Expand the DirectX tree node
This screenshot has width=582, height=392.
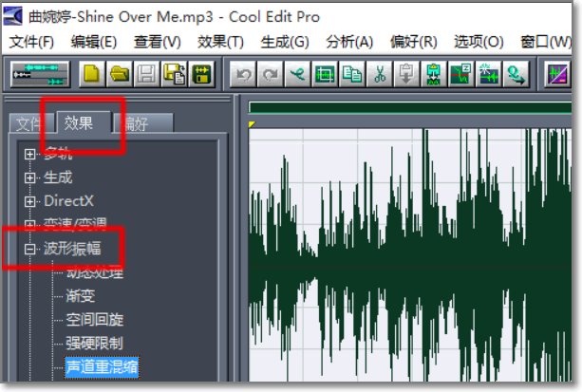coord(29,201)
